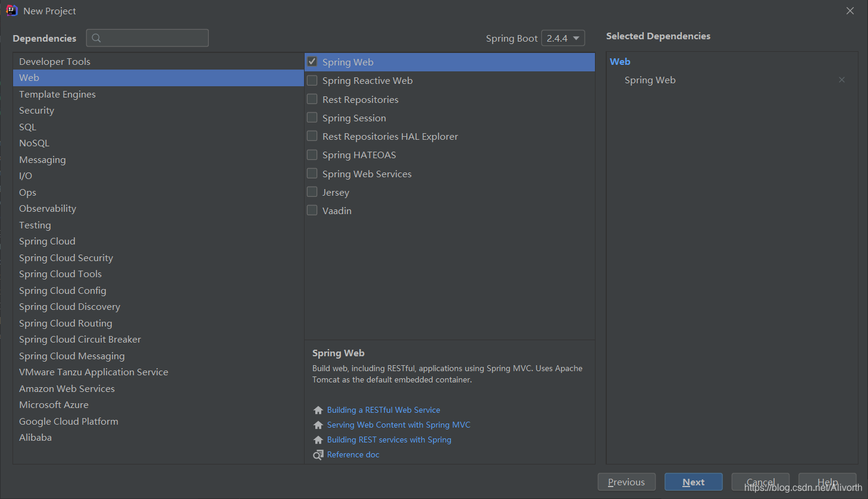Enable the Spring Reactive Web checkbox
The image size is (868, 499).
pyautogui.click(x=312, y=80)
